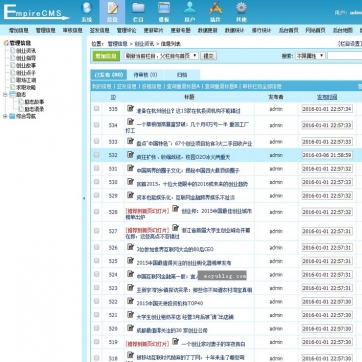Image resolution: width=362 pixels, height=362 pixels.
Task: Open the 其他 (Other) gear icon
Action: (x=241, y=8)
